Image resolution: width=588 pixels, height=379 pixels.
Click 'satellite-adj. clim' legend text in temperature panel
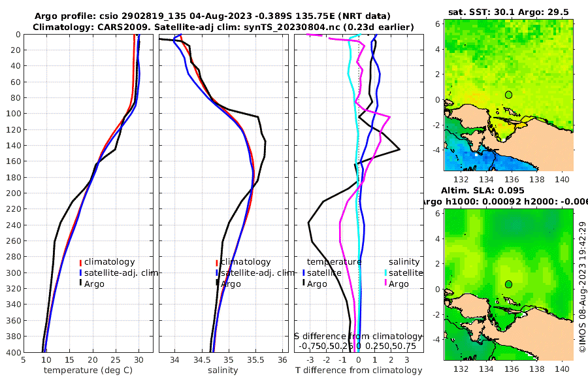pos(121,272)
